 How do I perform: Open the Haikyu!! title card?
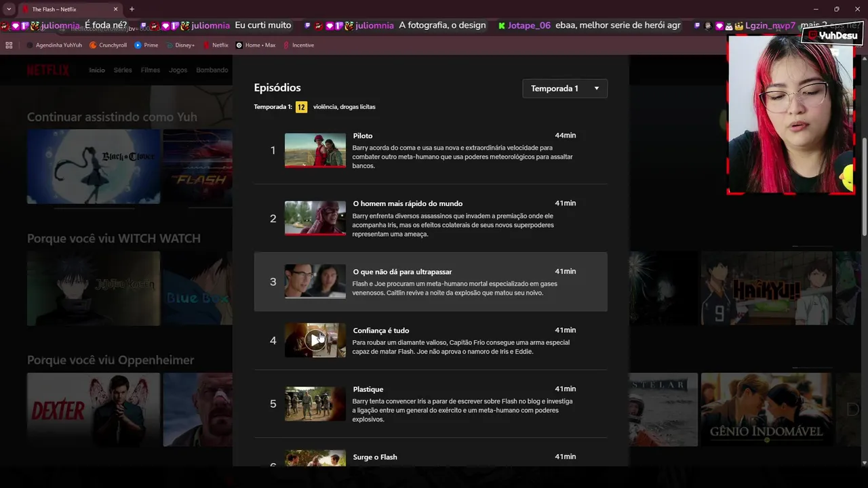point(766,288)
